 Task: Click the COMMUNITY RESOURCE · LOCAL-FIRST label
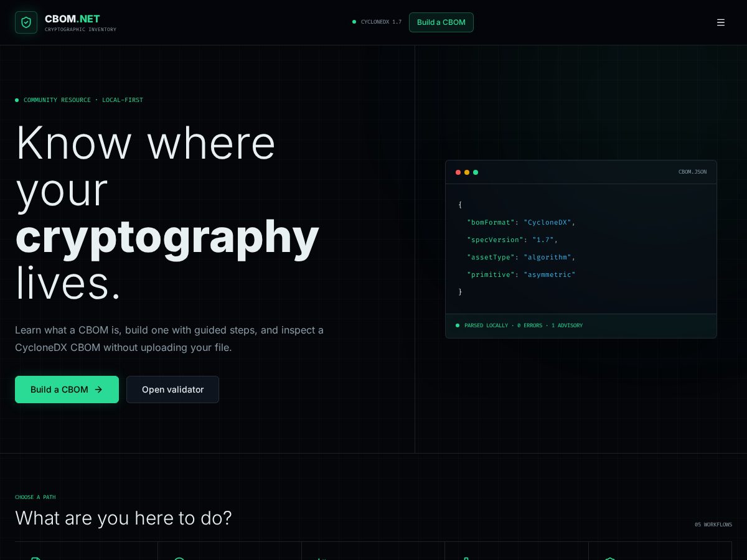pyautogui.click(x=79, y=100)
